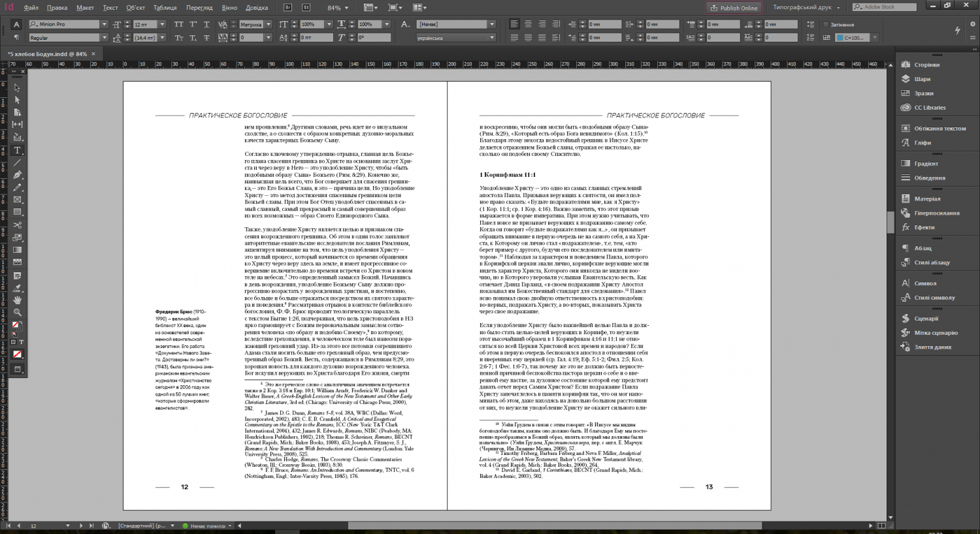
Task: Switch to character formatting controls A mode
Action: pos(16,24)
